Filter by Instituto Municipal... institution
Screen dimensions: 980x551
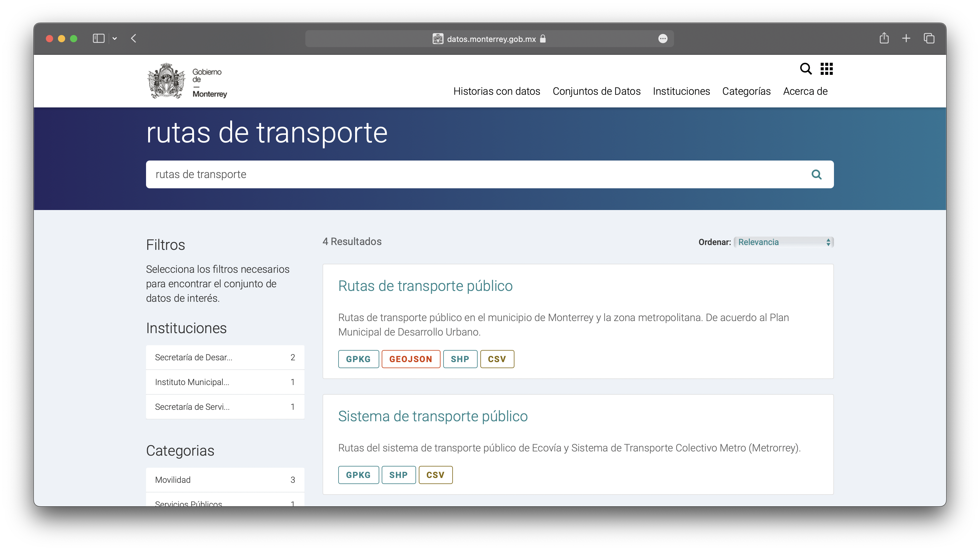[x=225, y=382]
